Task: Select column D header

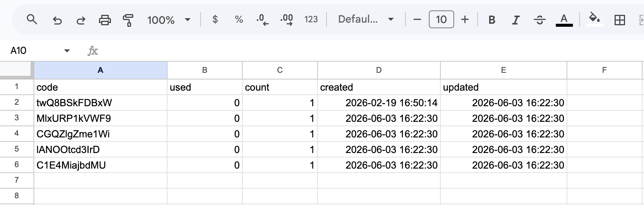Action: click(x=379, y=70)
